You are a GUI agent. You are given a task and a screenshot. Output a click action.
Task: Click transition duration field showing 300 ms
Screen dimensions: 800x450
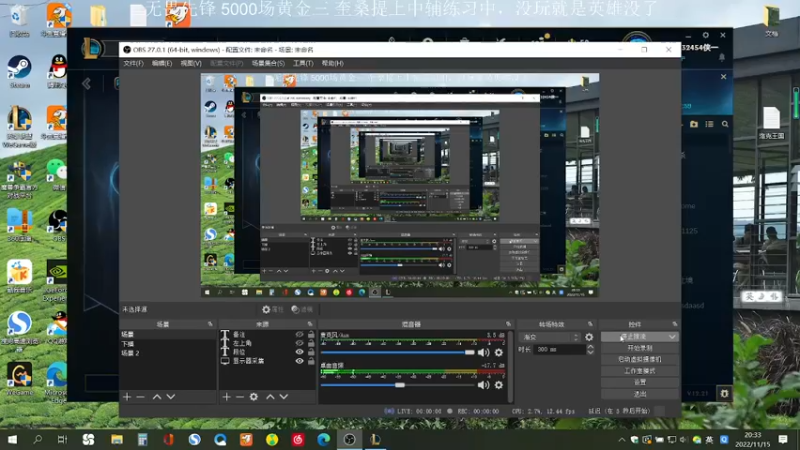coord(560,349)
